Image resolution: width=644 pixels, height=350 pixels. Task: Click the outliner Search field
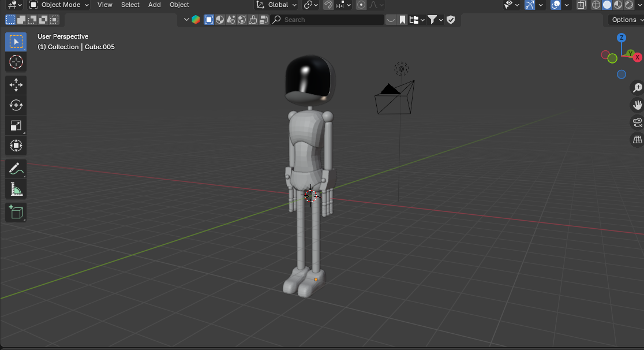pos(327,20)
